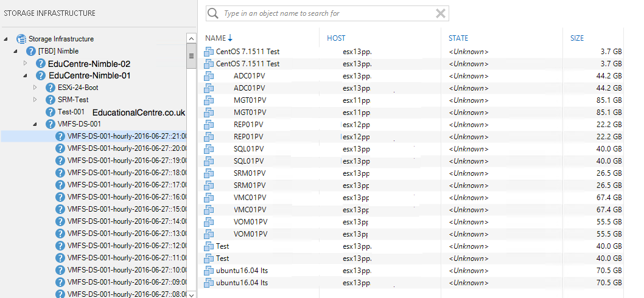Click the VM icon of the upper ADC01PV row
This screenshot has width=644, height=298.
209,76
